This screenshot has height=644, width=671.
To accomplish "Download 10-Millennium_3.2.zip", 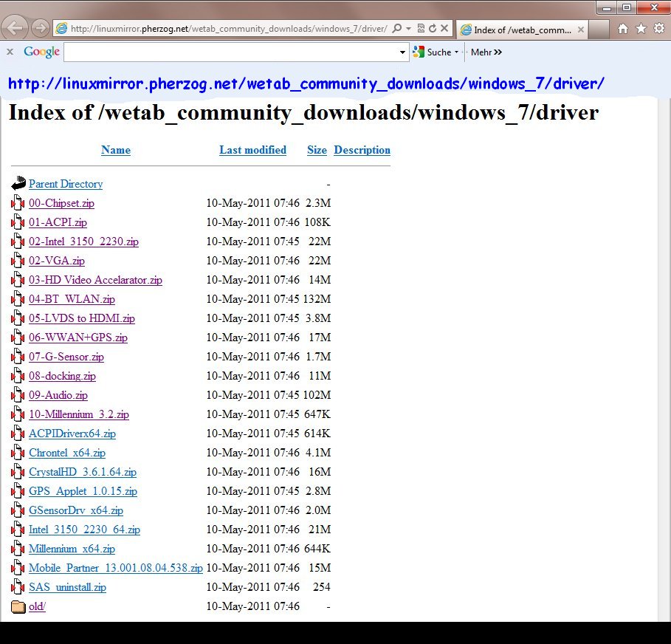I will coord(79,414).
